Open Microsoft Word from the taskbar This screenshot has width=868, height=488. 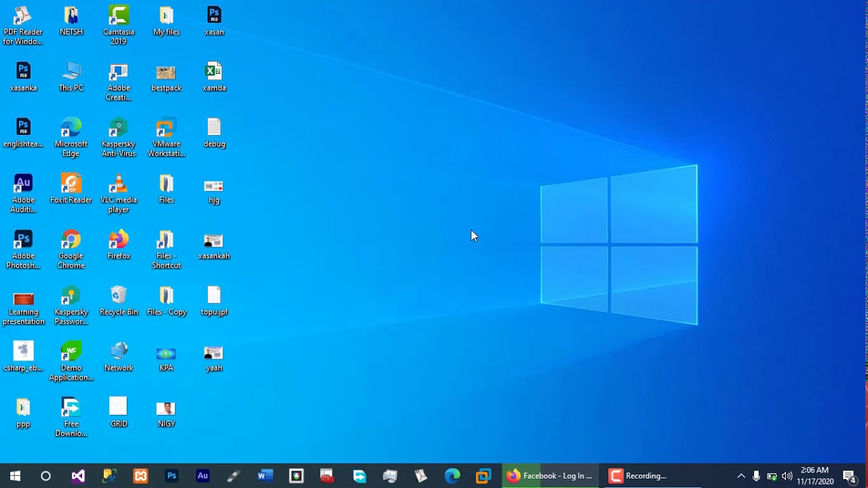(x=265, y=476)
